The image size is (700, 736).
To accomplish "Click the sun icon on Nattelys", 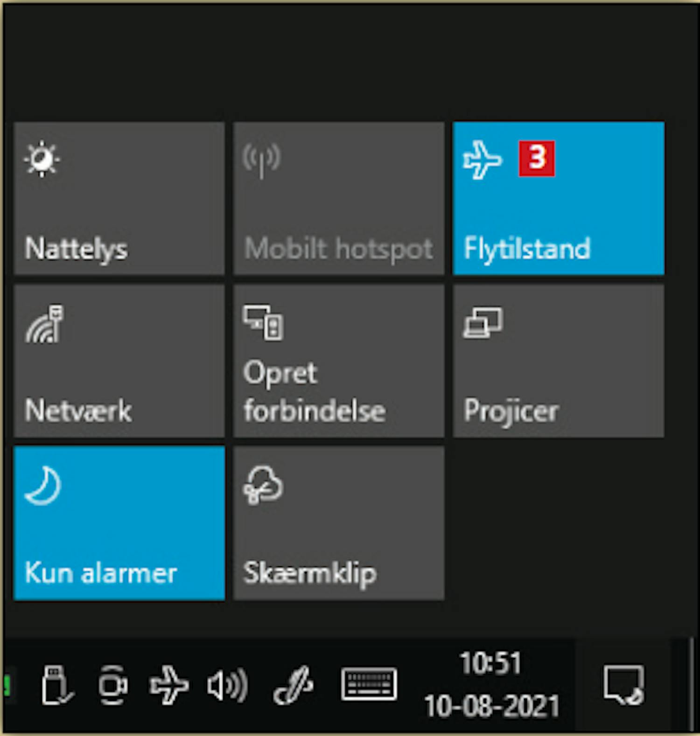I will point(42,159).
